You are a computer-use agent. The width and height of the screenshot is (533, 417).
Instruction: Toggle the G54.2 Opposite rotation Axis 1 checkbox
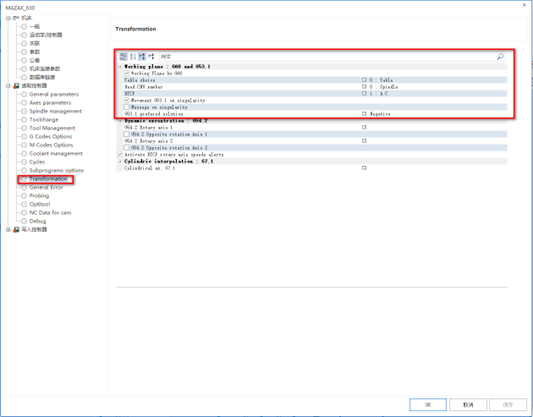(x=126, y=134)
